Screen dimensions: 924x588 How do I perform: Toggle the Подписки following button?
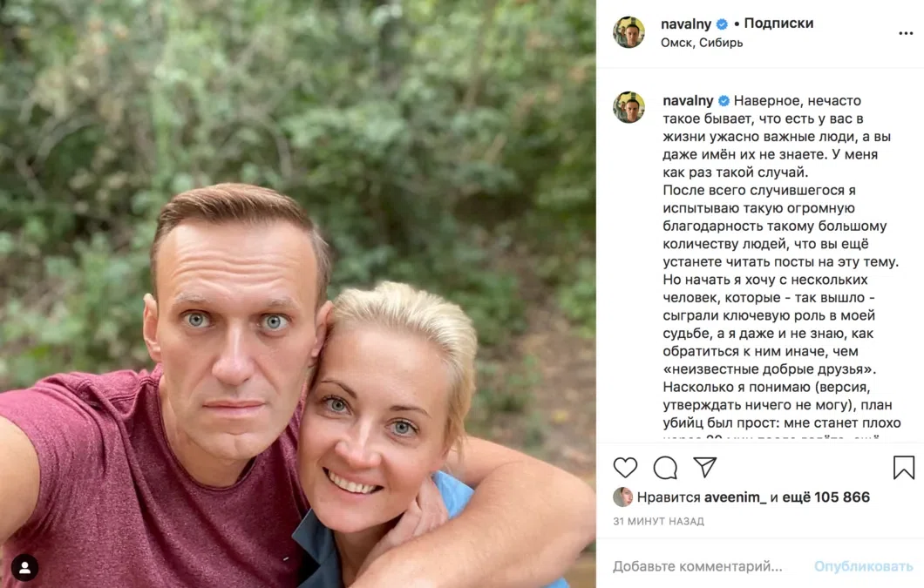coord(778,24)
